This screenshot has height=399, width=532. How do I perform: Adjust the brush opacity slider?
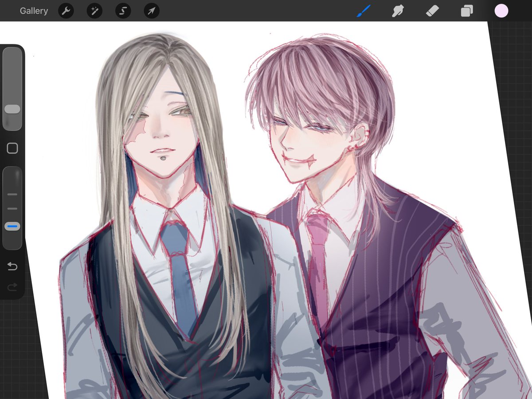(x=12, y=208)
